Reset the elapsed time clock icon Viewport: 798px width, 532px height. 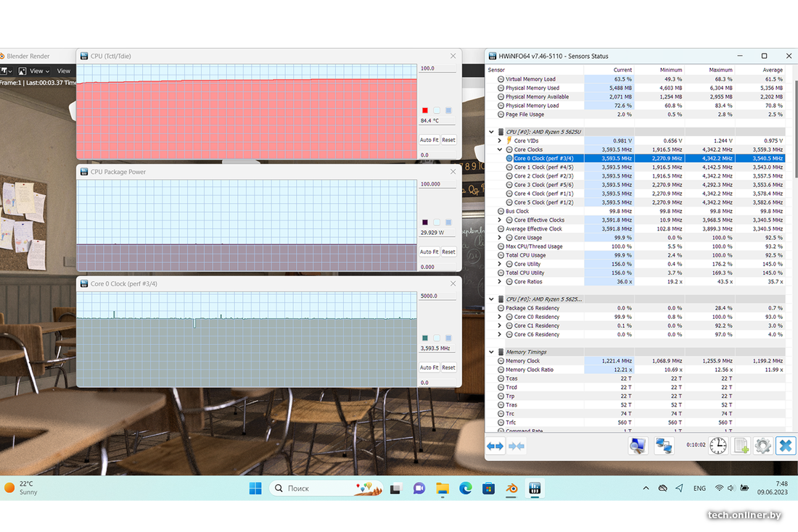[x=717, y=446]
